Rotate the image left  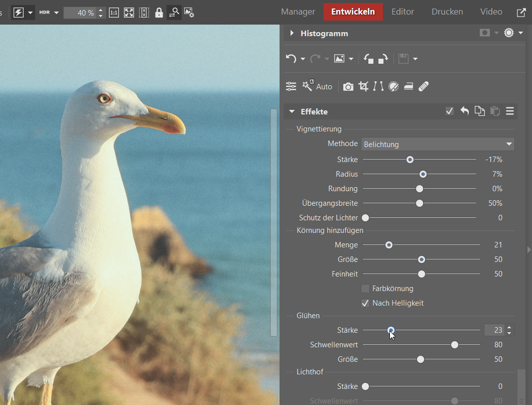pyautogui.click(x=368, y=59)
